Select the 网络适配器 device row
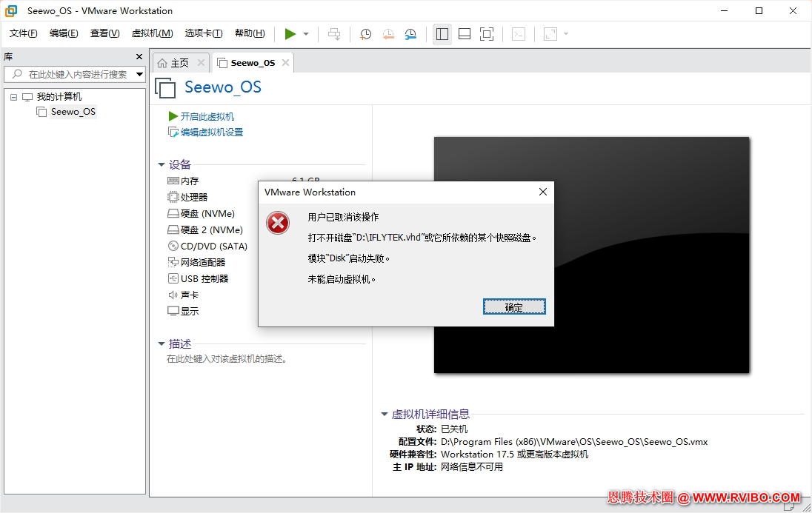812x513 pixels. [x=197, y=263]
